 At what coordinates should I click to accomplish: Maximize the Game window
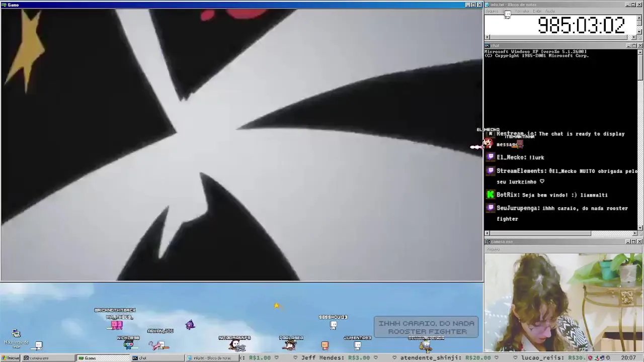473,5
